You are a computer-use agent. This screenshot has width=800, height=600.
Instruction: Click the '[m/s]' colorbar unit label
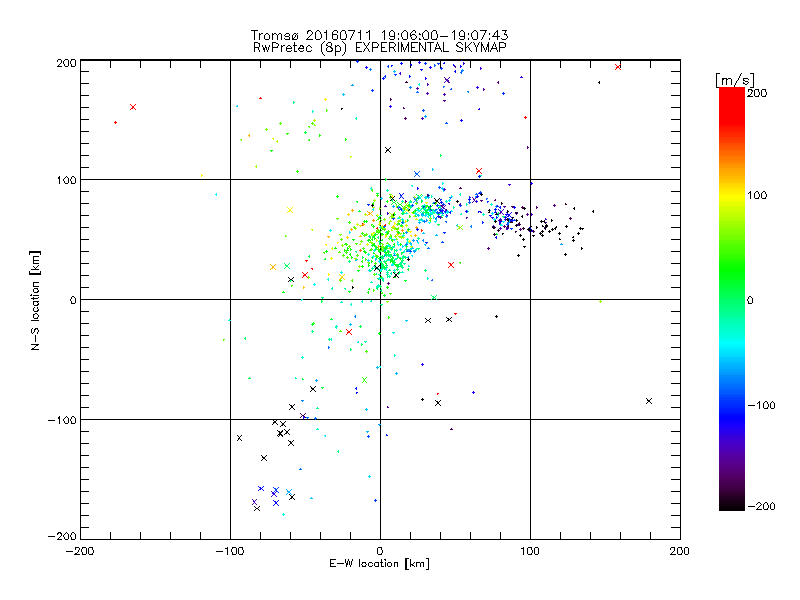tap(735, 80)
